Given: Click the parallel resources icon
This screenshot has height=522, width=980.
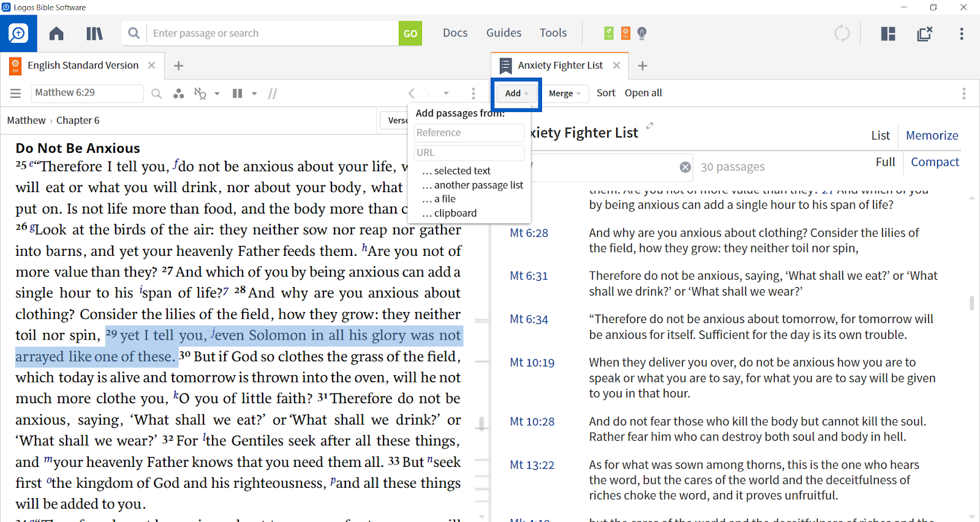Looking at the screenshot, I should point(200,94).
